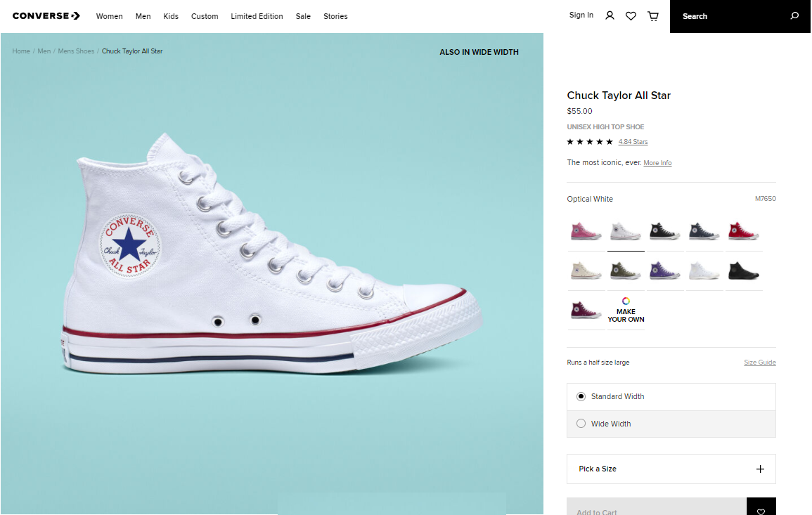The width and height of the screenshot is (812, 515).
Task: Click the M7650 style code
Action: (766, 199)
